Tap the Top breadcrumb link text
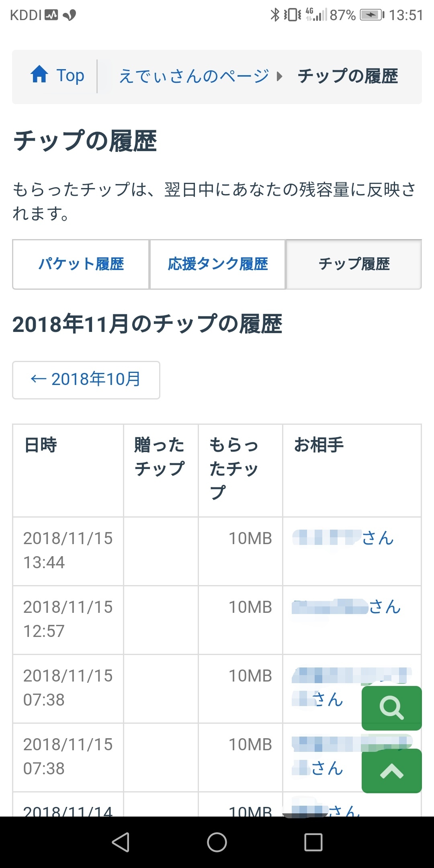Image resolution: width=434 pixels, height=868 pixels. pos(70,76)
